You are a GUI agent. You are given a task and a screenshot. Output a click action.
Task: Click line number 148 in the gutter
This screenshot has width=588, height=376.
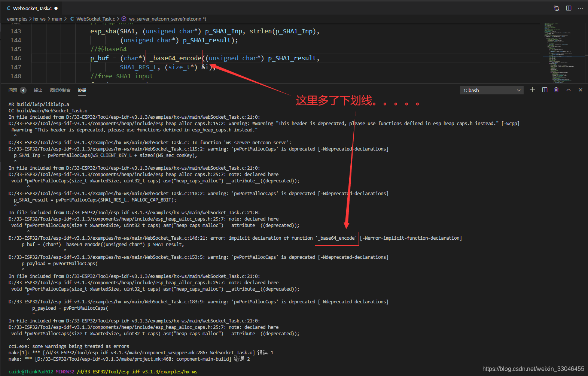(x=16, y=76)
